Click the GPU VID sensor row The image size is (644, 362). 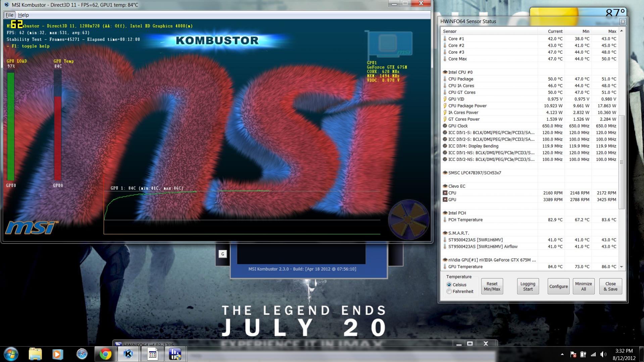(530, 99)
